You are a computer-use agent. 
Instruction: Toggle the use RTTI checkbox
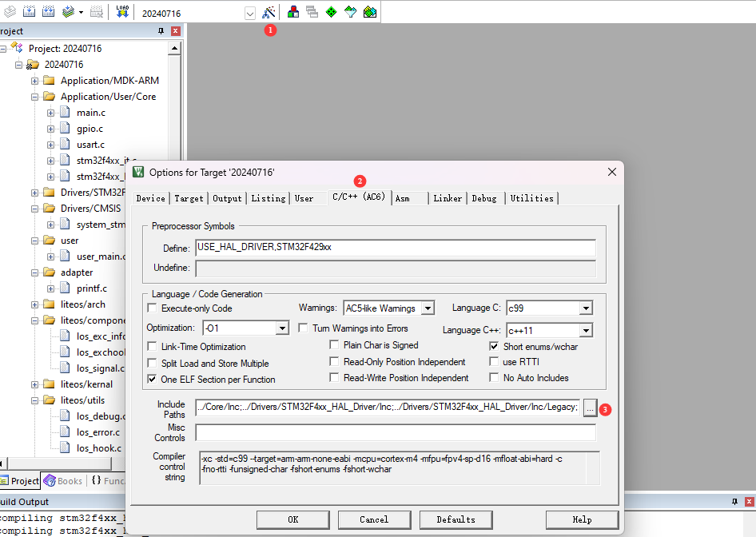coord(494,361)
